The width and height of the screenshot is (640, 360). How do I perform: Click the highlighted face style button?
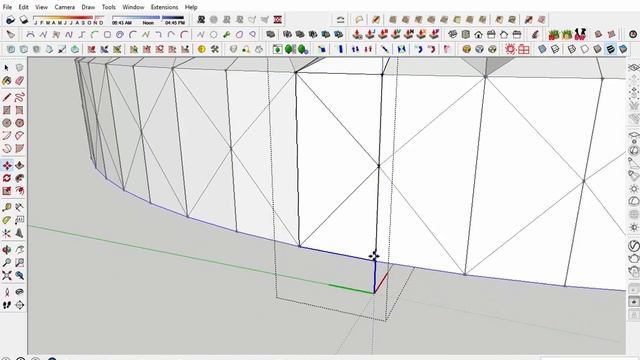pyautogui.click(x=611, y=49)
